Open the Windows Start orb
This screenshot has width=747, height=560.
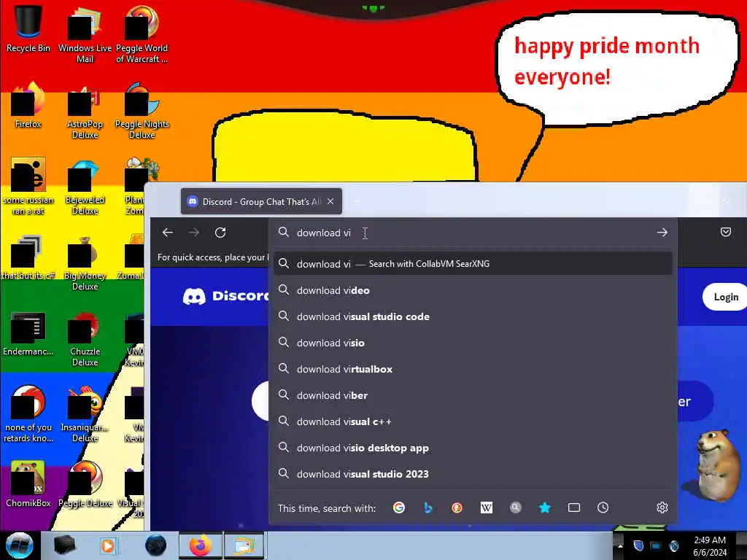click(x=19, y=545)
